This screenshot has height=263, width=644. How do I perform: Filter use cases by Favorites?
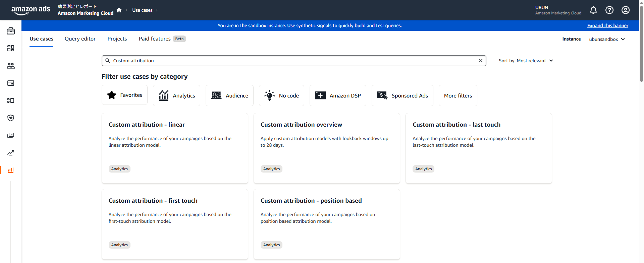124,95
